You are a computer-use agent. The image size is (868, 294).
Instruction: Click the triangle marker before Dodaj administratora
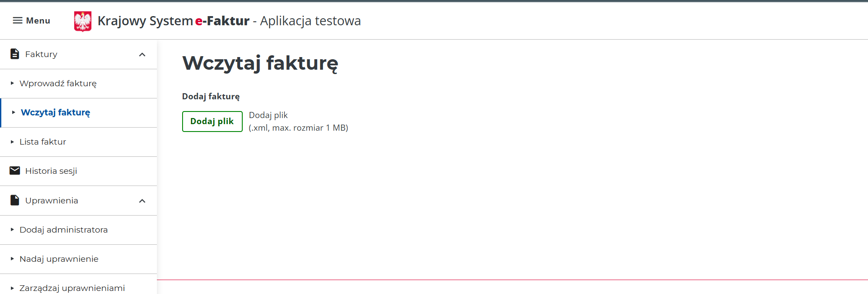[x=12, y=230]
